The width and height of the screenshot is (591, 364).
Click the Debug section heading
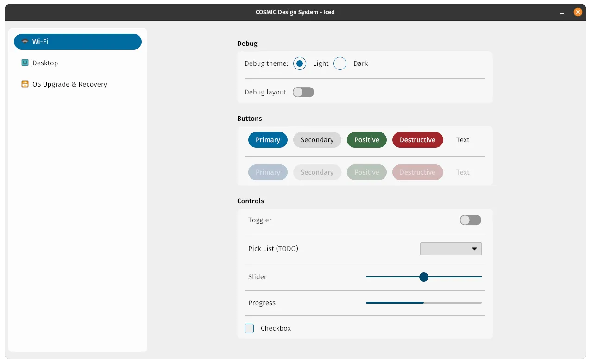point(247,44)
